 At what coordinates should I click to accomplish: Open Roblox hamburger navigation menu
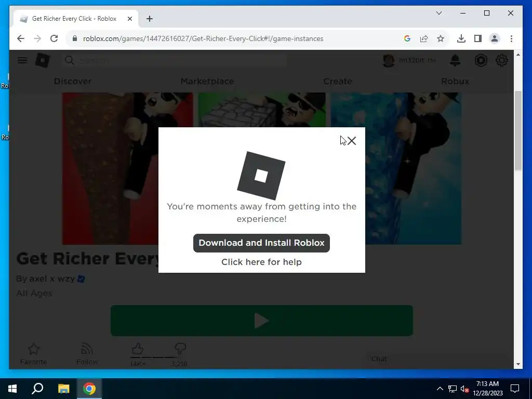pos(22,60)
